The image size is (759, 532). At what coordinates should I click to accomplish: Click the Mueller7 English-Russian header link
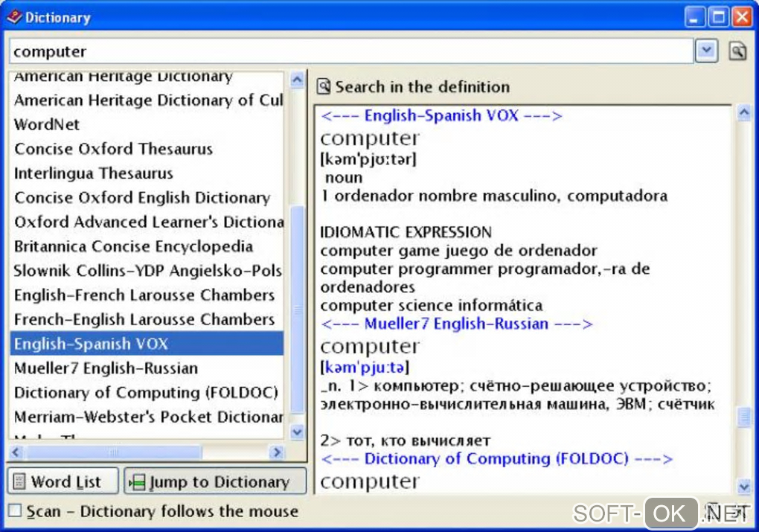coord(456,324)
